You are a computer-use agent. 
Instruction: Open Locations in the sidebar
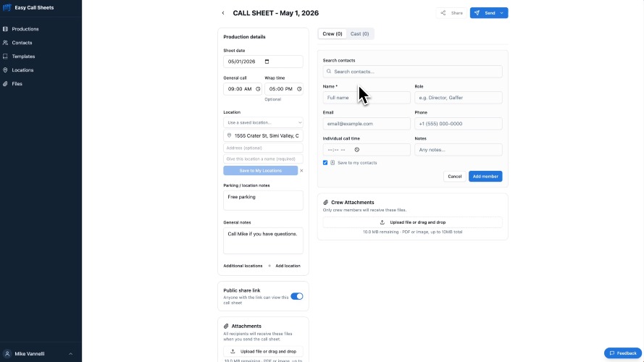point(22,70)
